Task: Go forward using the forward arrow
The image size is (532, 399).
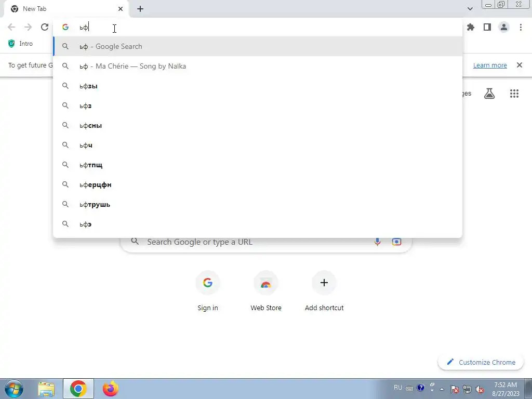Action: click(28, 27)
